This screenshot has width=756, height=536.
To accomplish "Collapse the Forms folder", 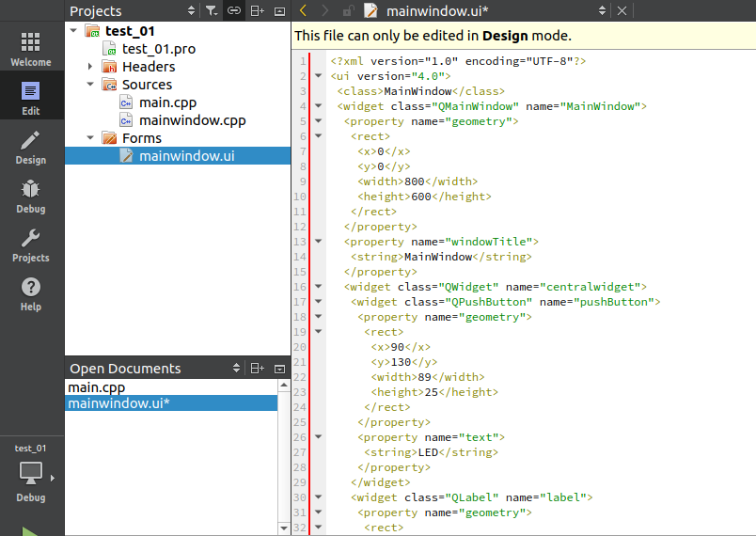I will pyautogui.click(x=90, y=137).
